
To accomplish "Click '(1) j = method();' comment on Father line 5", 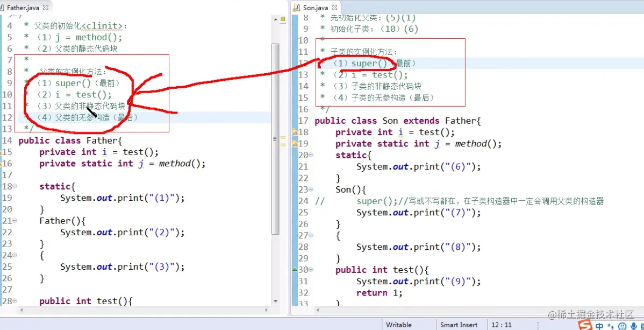I will click(x=79, y=38).
